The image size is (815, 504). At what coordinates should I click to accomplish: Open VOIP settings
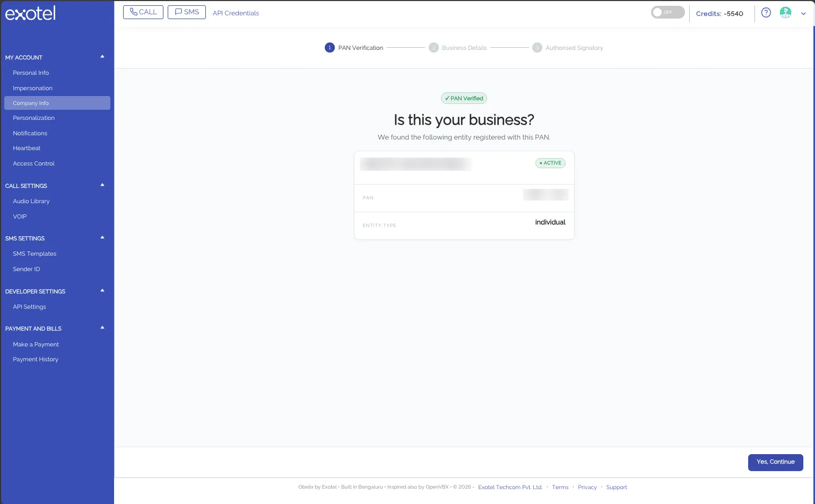pyautogui.click(x=20, y=216)
